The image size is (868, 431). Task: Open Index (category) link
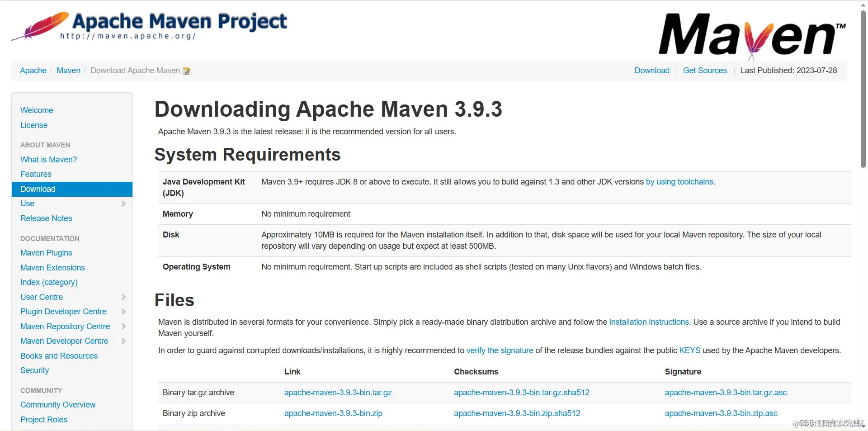(x=49, y=282)
